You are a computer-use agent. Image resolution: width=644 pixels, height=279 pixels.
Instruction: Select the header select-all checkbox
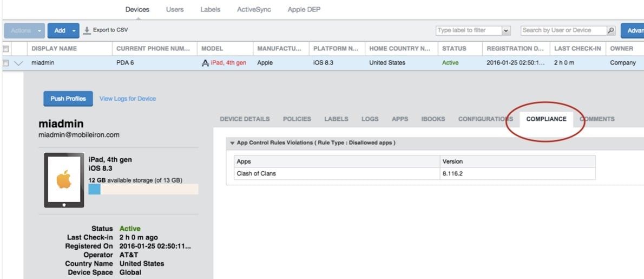[5, 49]
